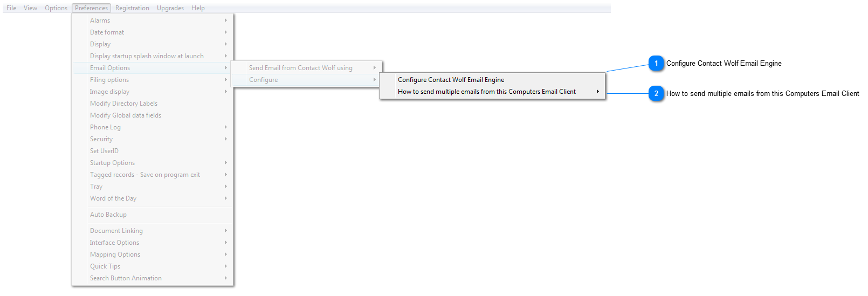Click Configure Contact Wolf Email Engine

point(492,80)
